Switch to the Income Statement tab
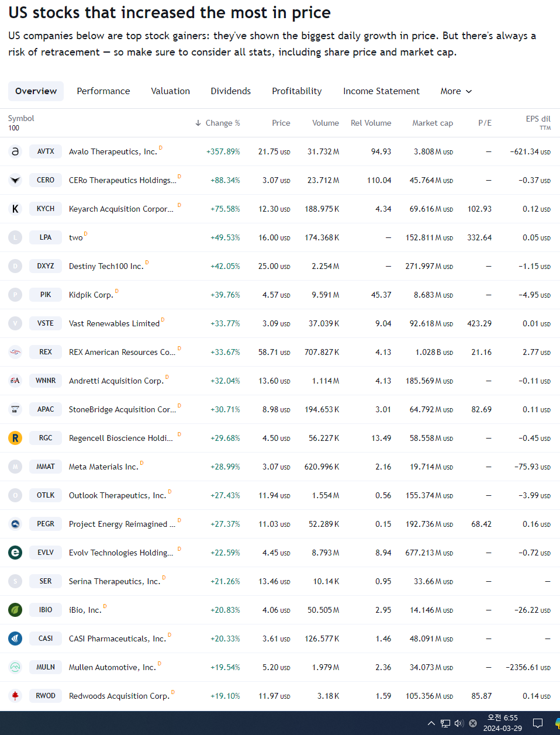 tap(381, 91)
